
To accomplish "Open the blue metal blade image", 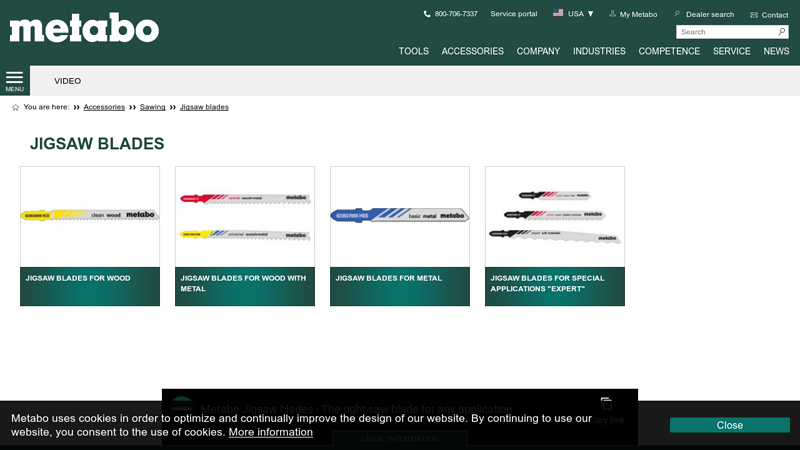I will pyautogui.click(x=400, y=216).
